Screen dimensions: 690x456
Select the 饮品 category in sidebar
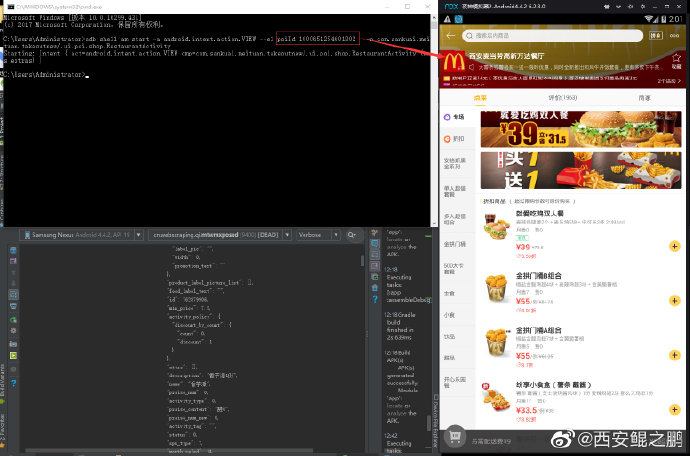(457, 336)
